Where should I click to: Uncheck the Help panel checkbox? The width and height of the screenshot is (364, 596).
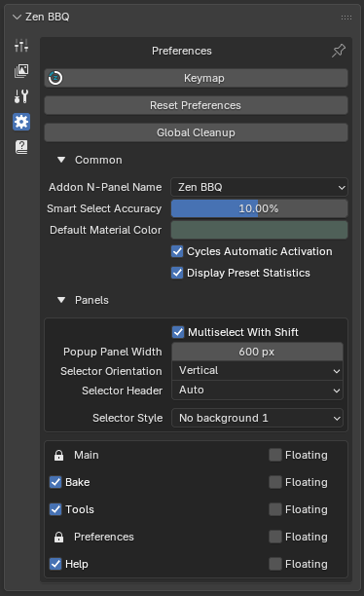click(55, 564)
